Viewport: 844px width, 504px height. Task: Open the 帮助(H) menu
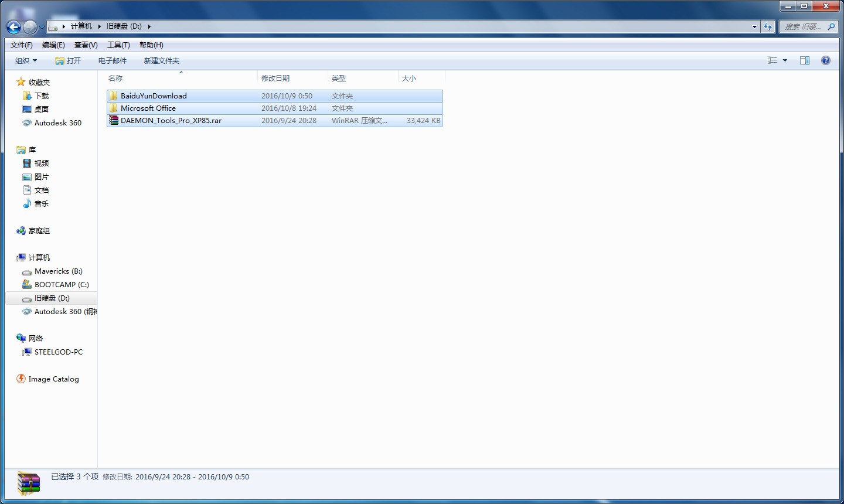(x=151, y=45)
